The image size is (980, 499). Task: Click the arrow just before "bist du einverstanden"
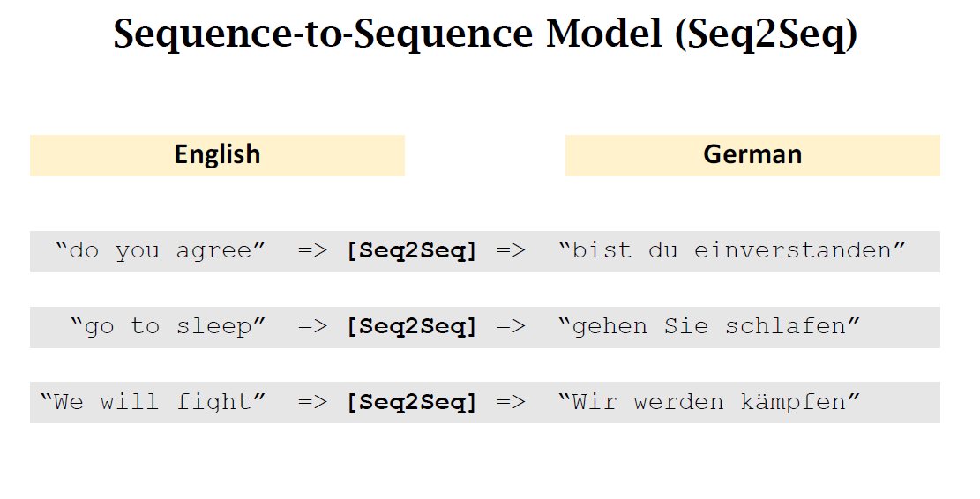(511, 250)
